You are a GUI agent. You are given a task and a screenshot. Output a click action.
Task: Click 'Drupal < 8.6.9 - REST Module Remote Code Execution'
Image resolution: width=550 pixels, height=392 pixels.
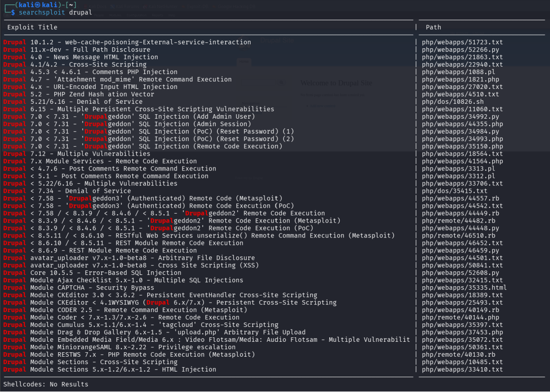(100, 250)
